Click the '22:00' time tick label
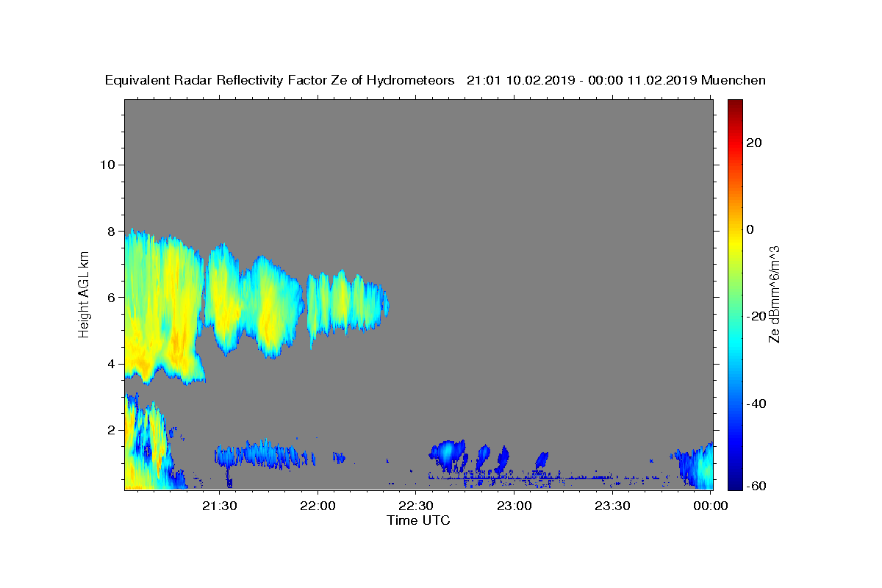 click(318, 506)
